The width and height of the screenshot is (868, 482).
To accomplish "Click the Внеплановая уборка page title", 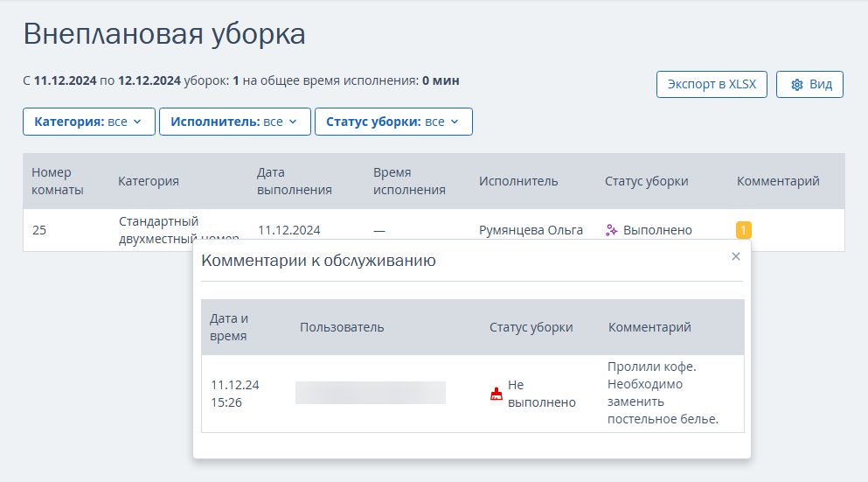I will pyautogui.click(x=164, y=34).
